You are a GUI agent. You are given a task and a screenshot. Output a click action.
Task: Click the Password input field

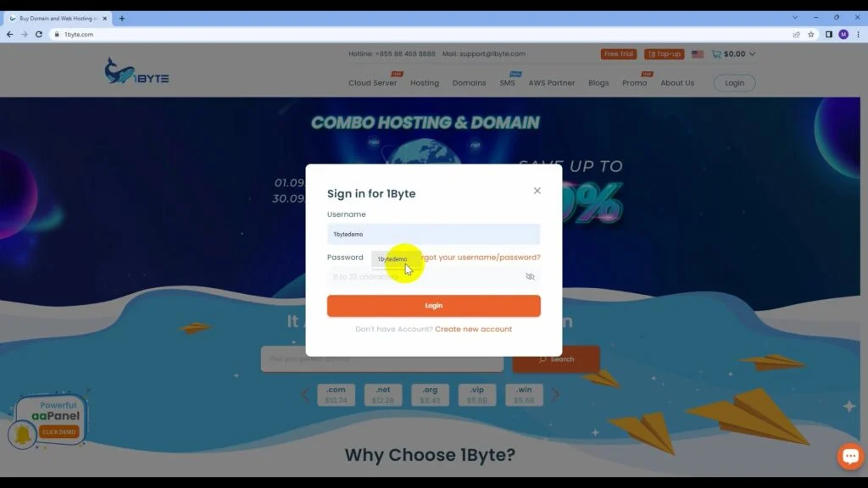point(433,277)
